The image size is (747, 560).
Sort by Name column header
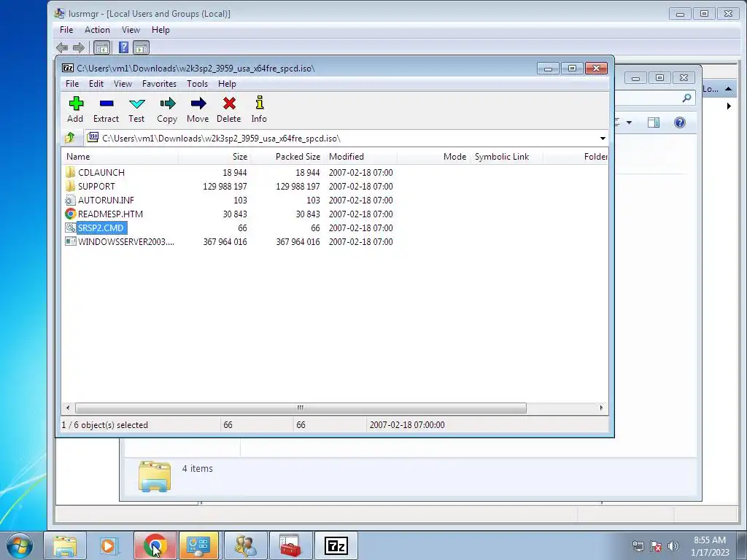[120, 156]
